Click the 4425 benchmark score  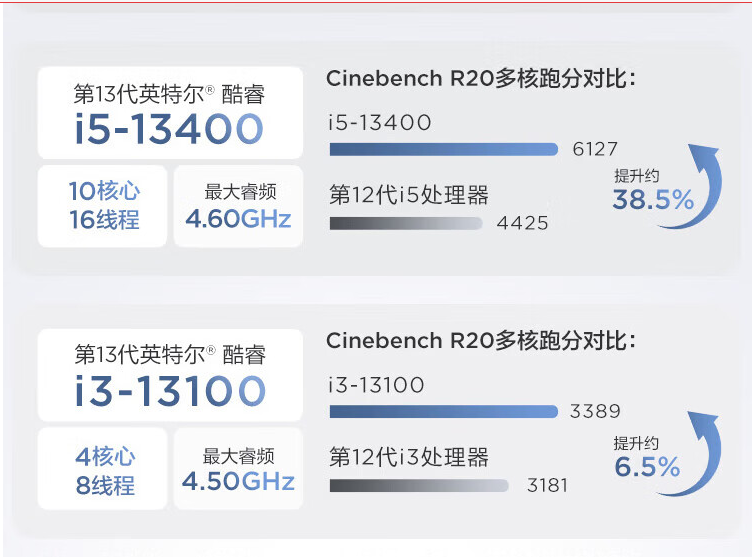tap(522, 223)
